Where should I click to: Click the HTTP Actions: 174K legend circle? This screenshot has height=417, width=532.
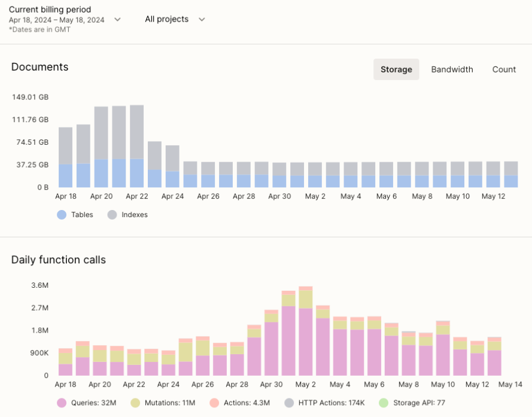(288, 403)
